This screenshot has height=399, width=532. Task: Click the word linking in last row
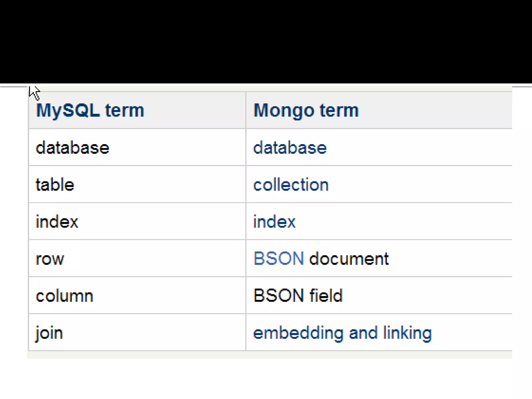pos(407,333)
